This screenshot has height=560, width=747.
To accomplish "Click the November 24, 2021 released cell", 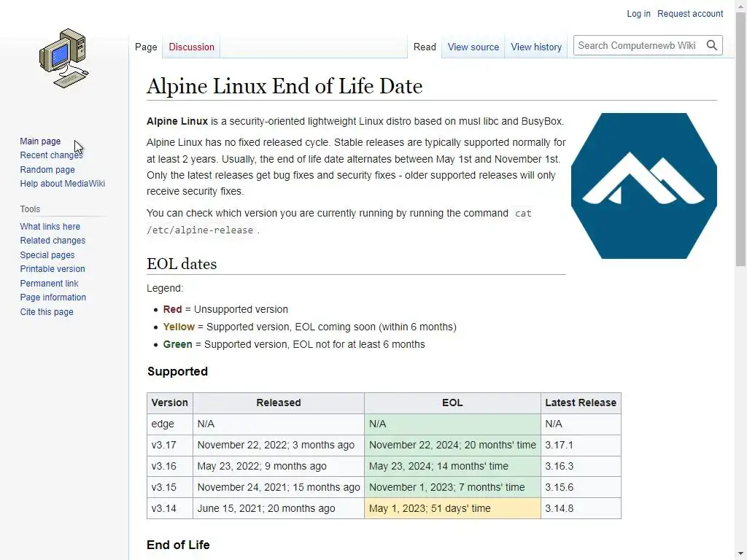I will [x=279, y=487].
